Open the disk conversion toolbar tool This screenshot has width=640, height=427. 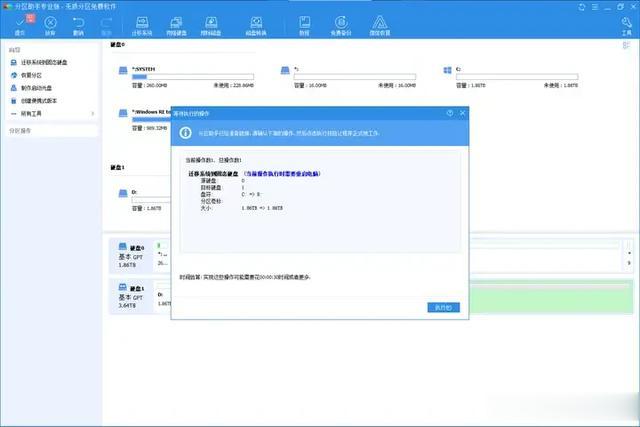(x=256, y=25)
